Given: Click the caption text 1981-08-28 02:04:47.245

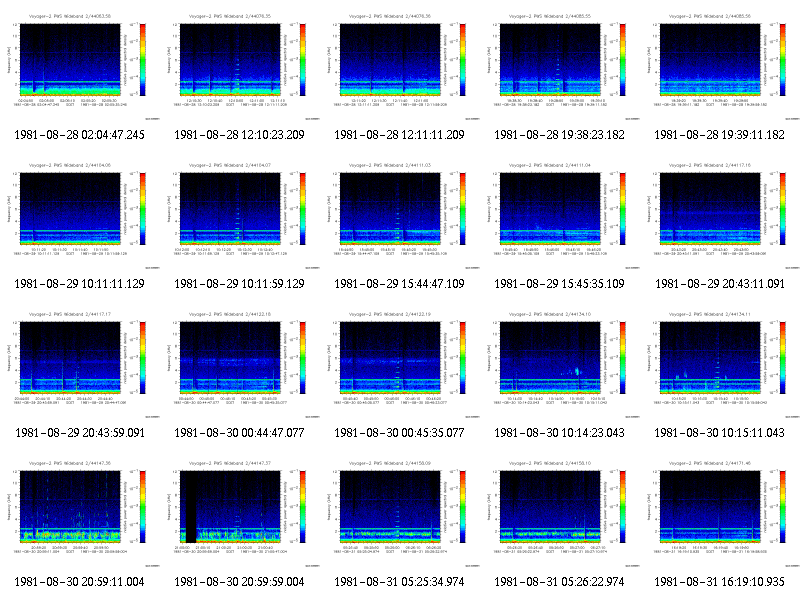Looking at the screenshot, I should point(80,135).
